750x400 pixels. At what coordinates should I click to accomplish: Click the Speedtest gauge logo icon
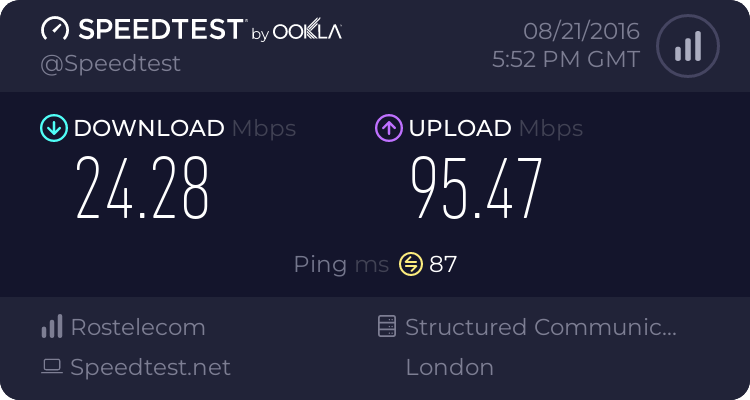click(55, 29)
